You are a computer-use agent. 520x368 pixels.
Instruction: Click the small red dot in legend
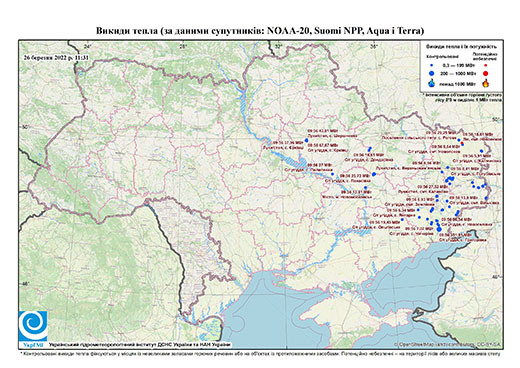click(486, 65)
